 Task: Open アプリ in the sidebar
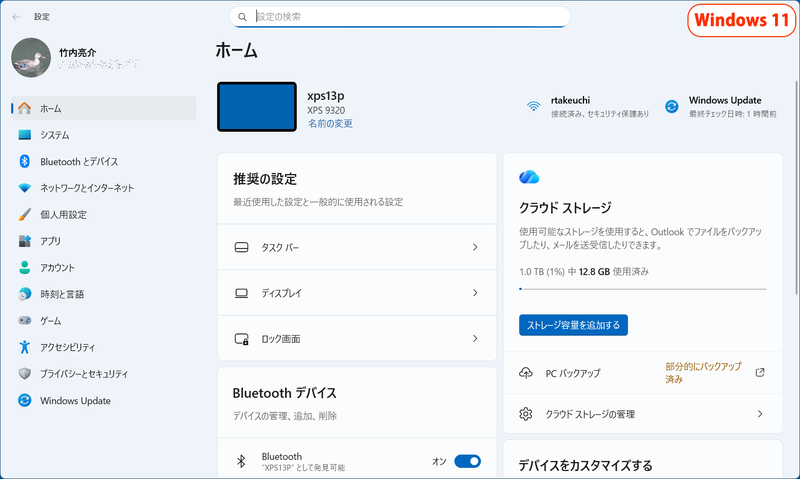[104, 241]
